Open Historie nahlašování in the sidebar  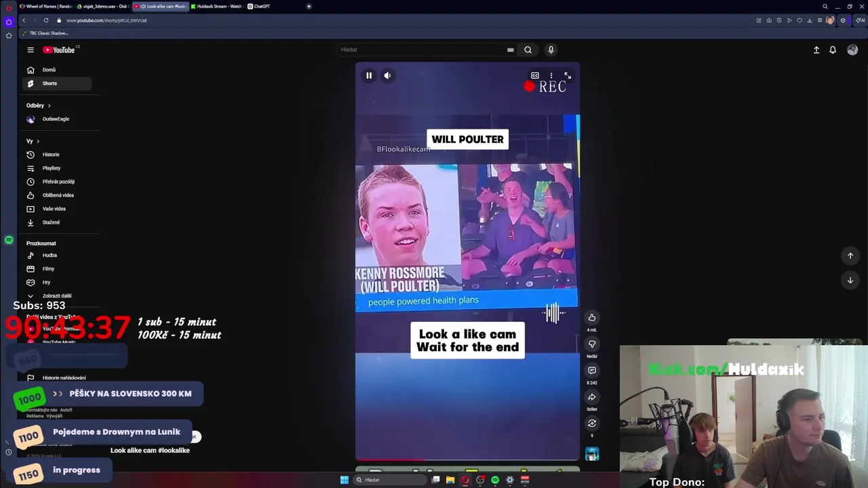pos(57,378)
